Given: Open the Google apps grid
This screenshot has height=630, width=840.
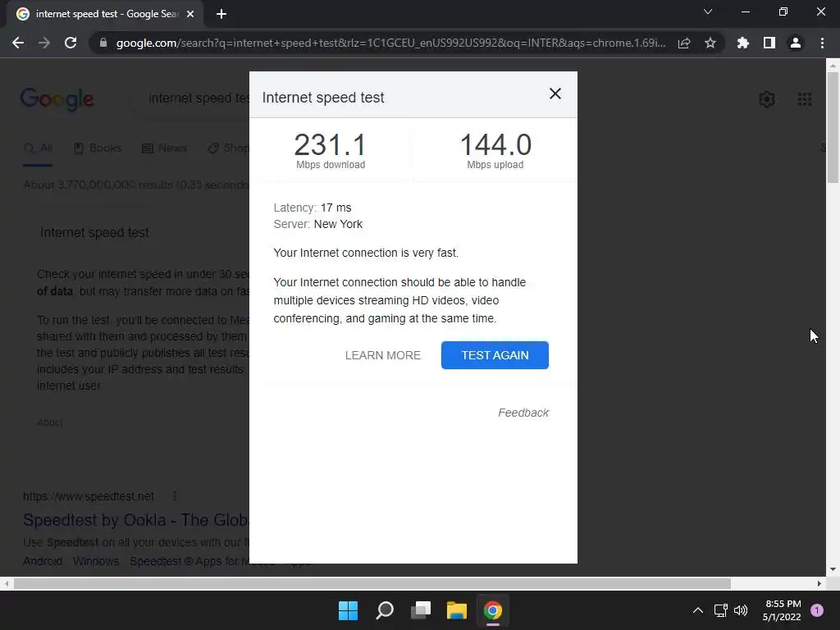Looking at the screenshot, I should point(805,99).
